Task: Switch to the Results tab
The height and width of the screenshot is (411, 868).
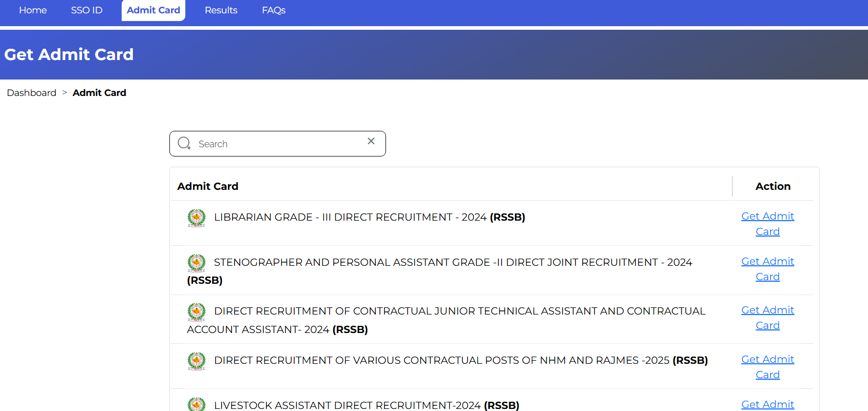Action: (x=221, y=10)
